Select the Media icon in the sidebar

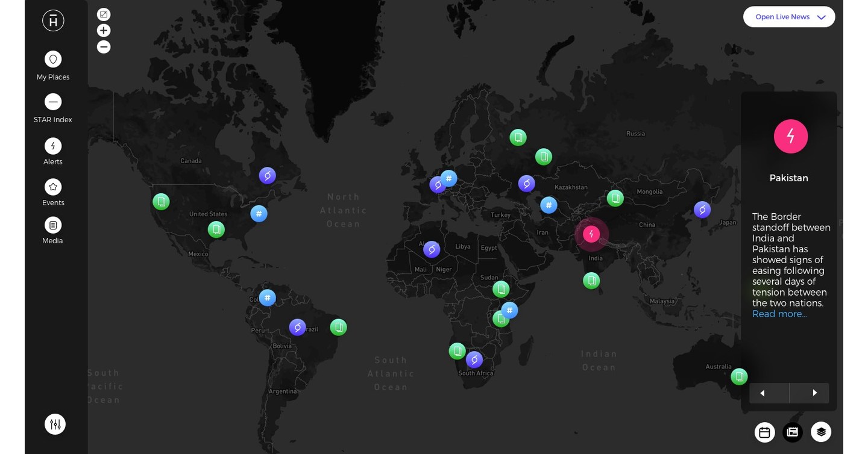[x=53, y=225]
